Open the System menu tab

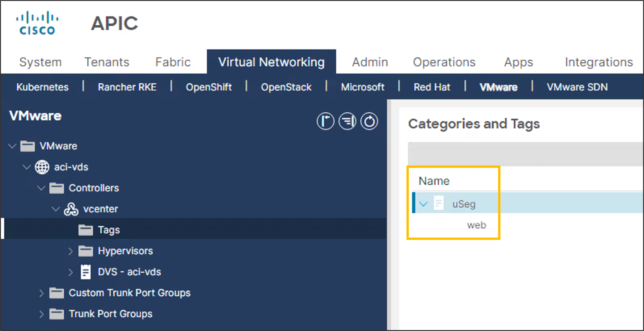(x=40, y=62)
